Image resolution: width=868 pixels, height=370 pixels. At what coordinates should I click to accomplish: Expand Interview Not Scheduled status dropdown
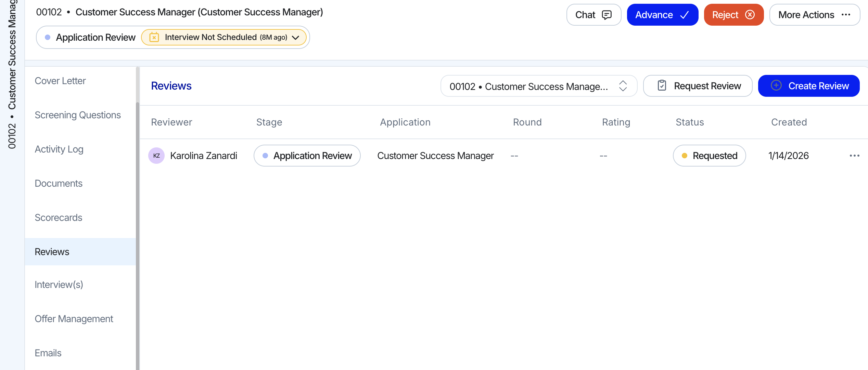click(296, 38)
